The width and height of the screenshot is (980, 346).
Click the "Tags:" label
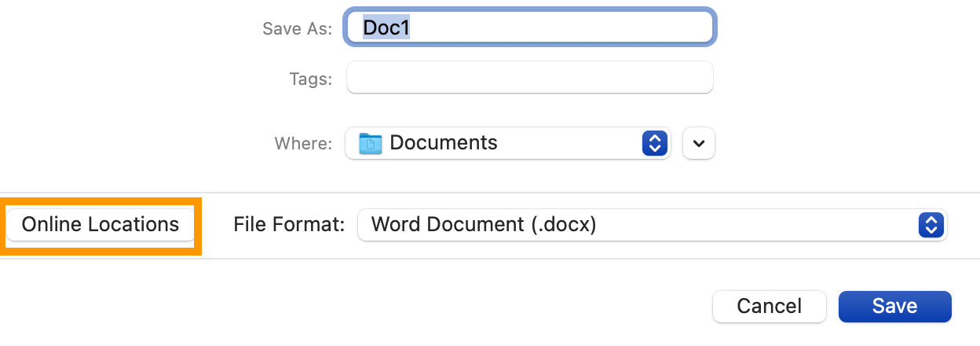[310, 79]
